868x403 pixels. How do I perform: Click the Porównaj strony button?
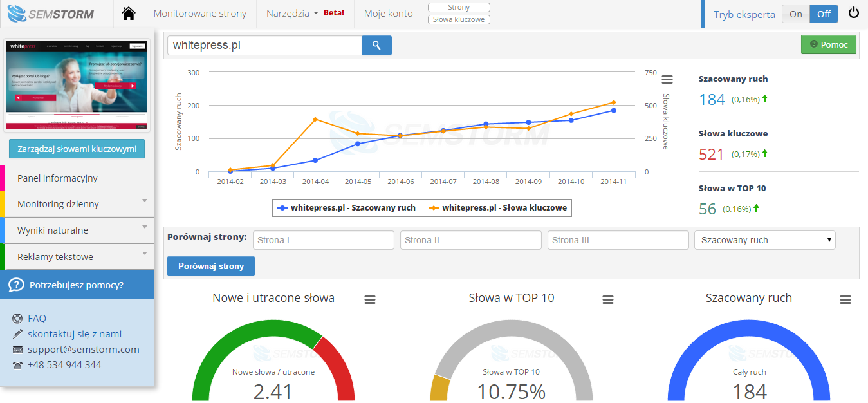pos(211,266)
